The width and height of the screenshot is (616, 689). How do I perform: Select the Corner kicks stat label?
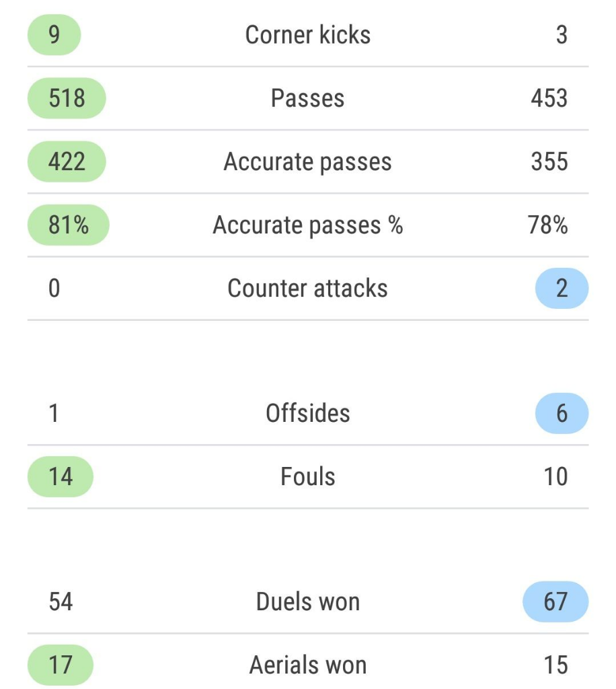click(308, 35)
